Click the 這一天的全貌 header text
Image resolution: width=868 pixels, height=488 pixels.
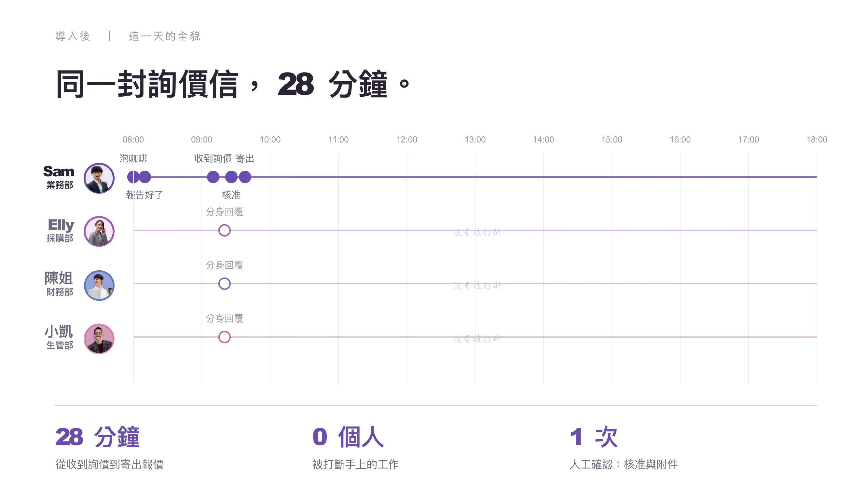(164, 36)
